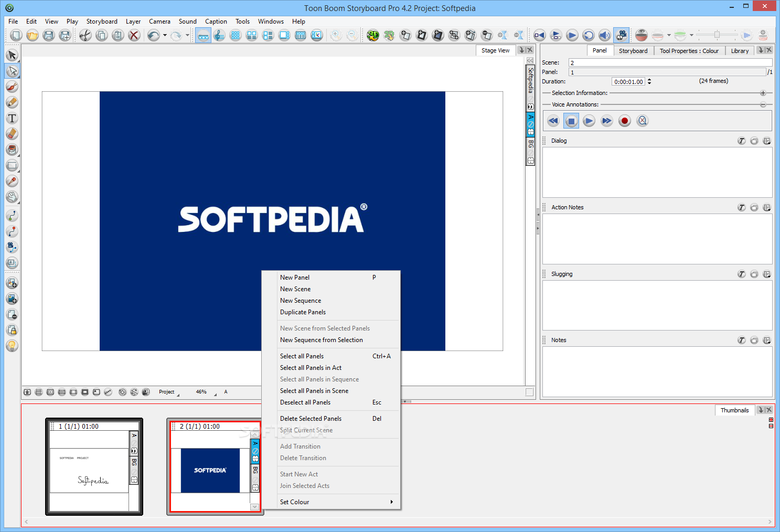
Task: Select the black arrow Select tool
Action: pyautogui.click(x=12, y=55)
